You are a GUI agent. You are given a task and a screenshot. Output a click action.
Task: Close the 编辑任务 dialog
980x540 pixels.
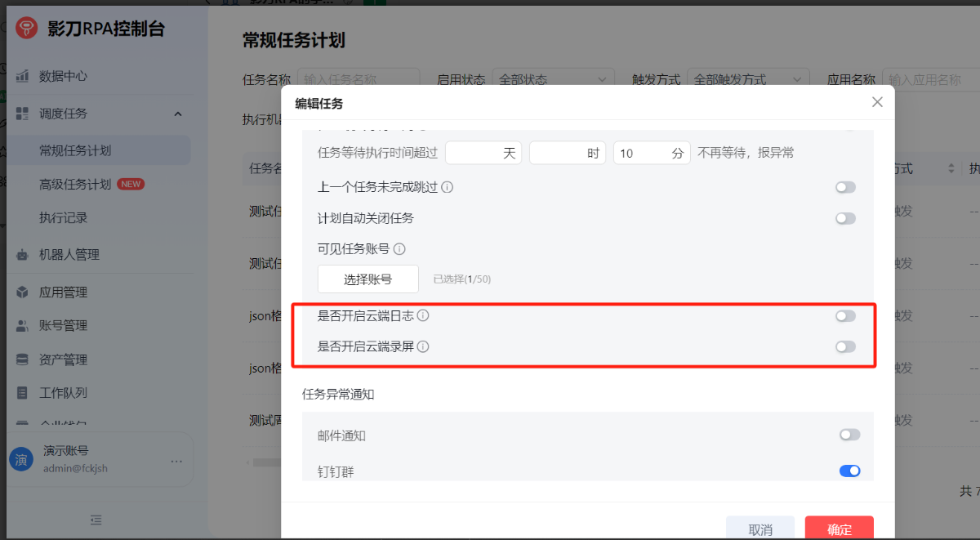coord(877,102)
